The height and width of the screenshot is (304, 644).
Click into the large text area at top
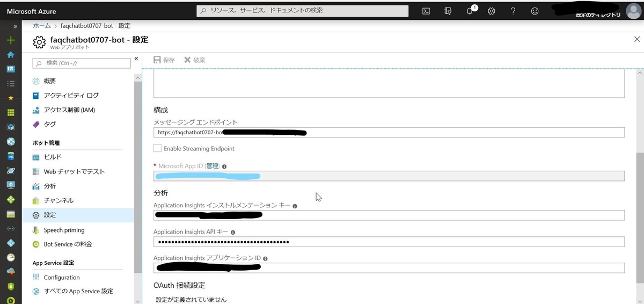point(389,84)
